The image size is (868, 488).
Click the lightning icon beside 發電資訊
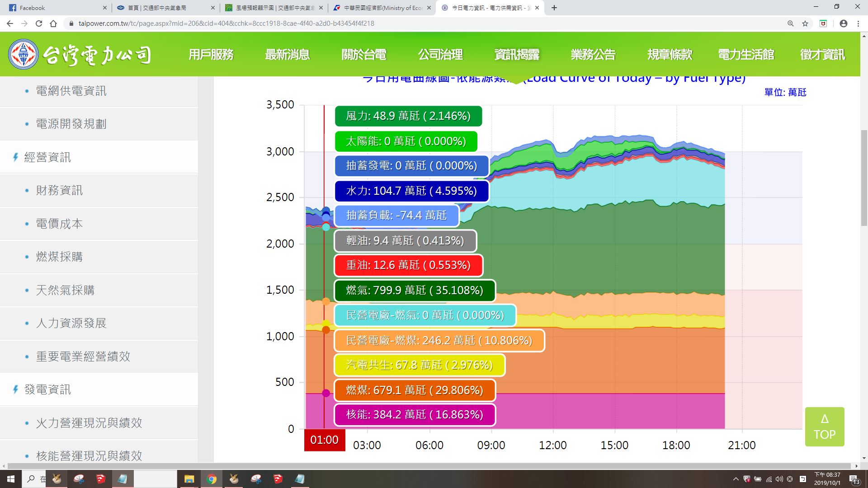pyautogui.click(x=15, y=389)
